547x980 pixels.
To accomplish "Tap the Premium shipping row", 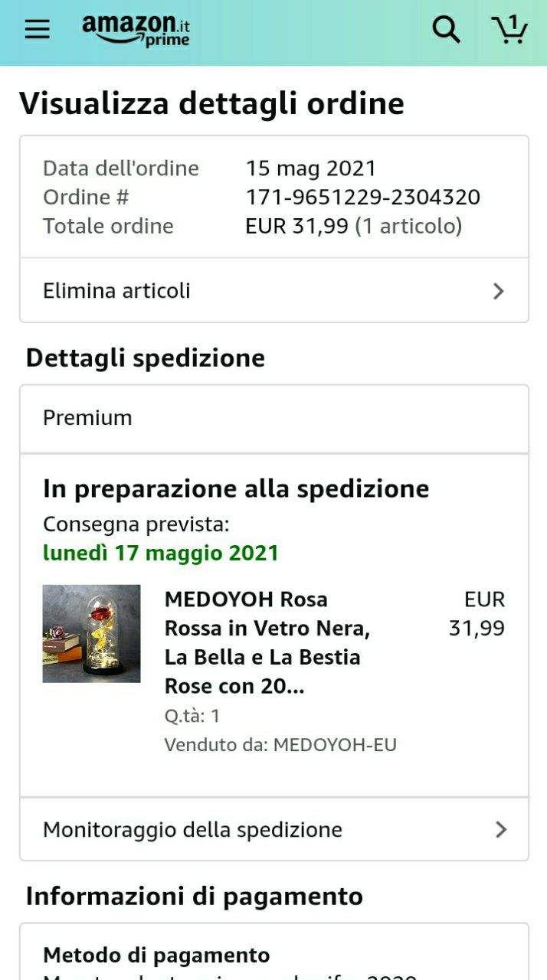I will (x=274, y=419).
